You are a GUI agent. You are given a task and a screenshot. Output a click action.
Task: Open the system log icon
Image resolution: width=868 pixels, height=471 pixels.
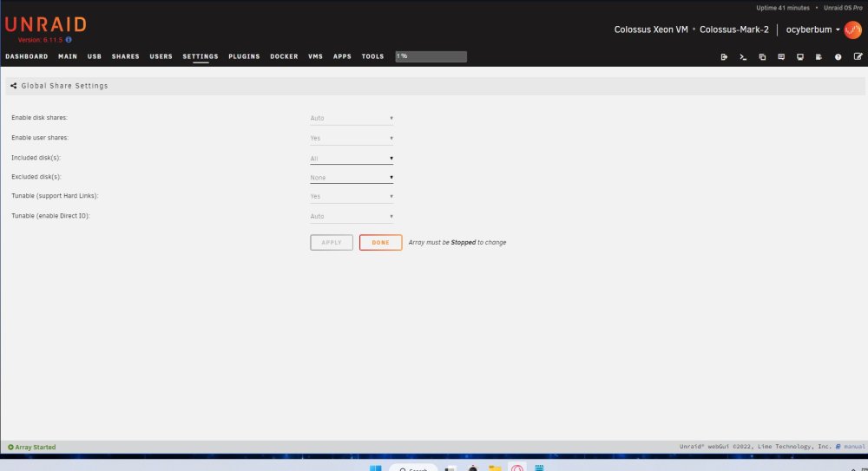point(819,57)
